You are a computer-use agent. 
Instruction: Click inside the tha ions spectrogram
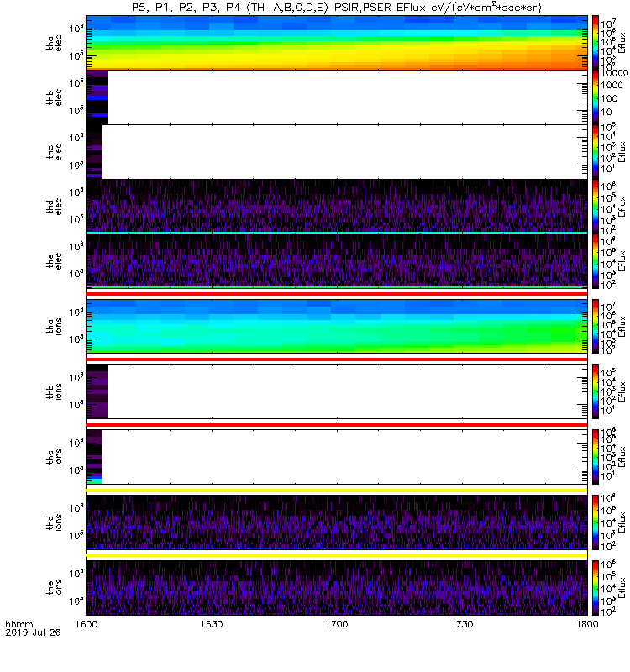[x=337, y=326]
